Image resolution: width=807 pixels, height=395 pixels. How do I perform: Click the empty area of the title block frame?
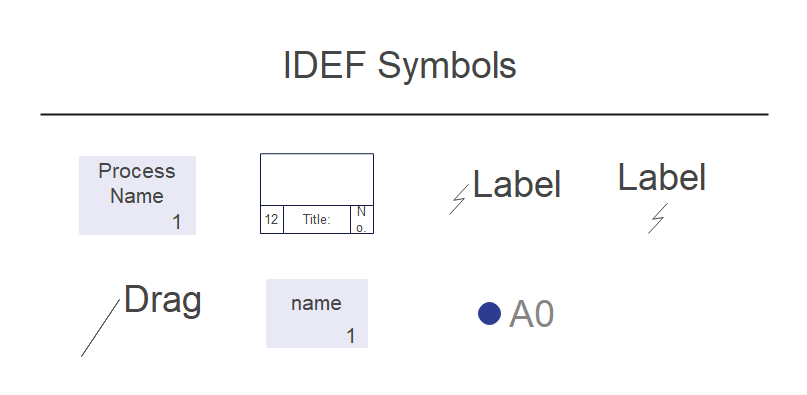click(317, 179)
